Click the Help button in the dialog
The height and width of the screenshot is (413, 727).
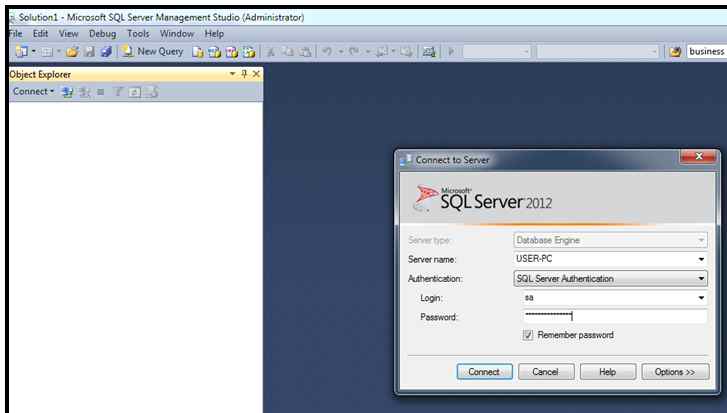[x=608, y=372]
